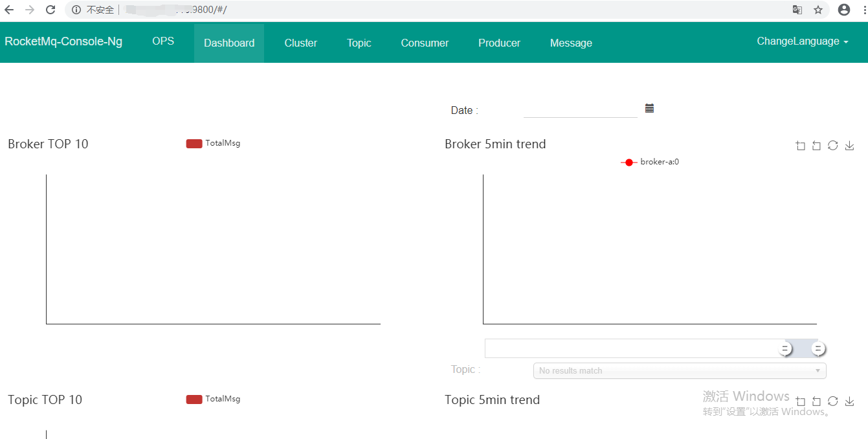Restore the Topic 5min trend chart
Viewport: 868px width, 439px height.
tap(833, 401)
